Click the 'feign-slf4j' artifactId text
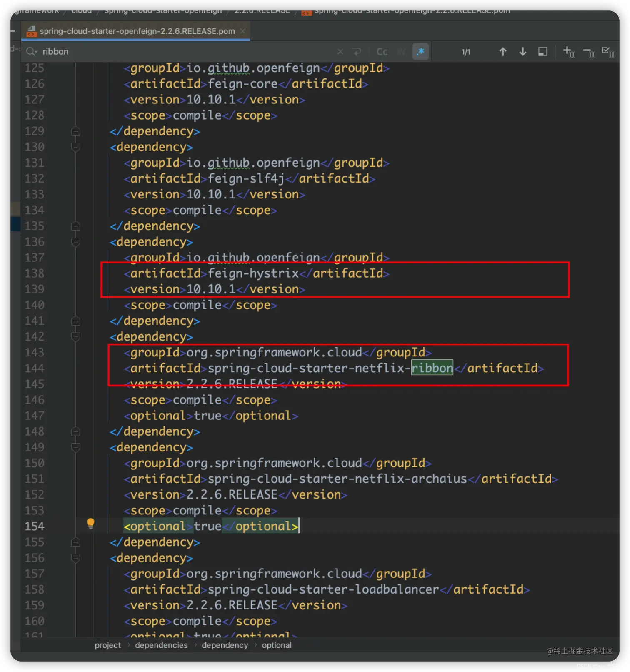This screenshot has height=672, width=630. pos(246,179)
